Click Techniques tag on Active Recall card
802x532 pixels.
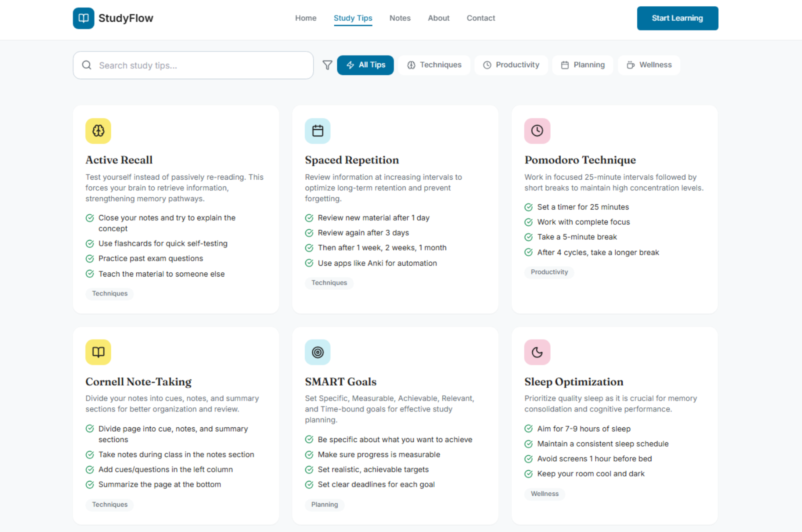110,294
